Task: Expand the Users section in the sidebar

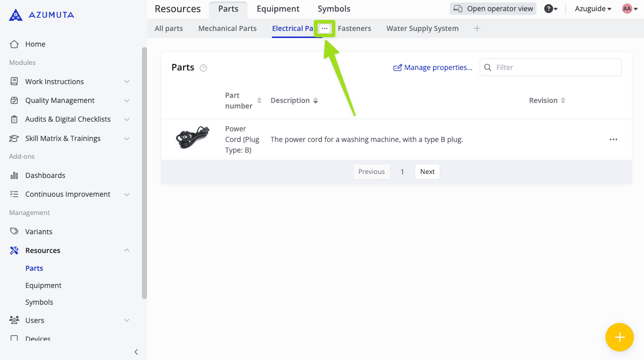Action: coord(126,320)
